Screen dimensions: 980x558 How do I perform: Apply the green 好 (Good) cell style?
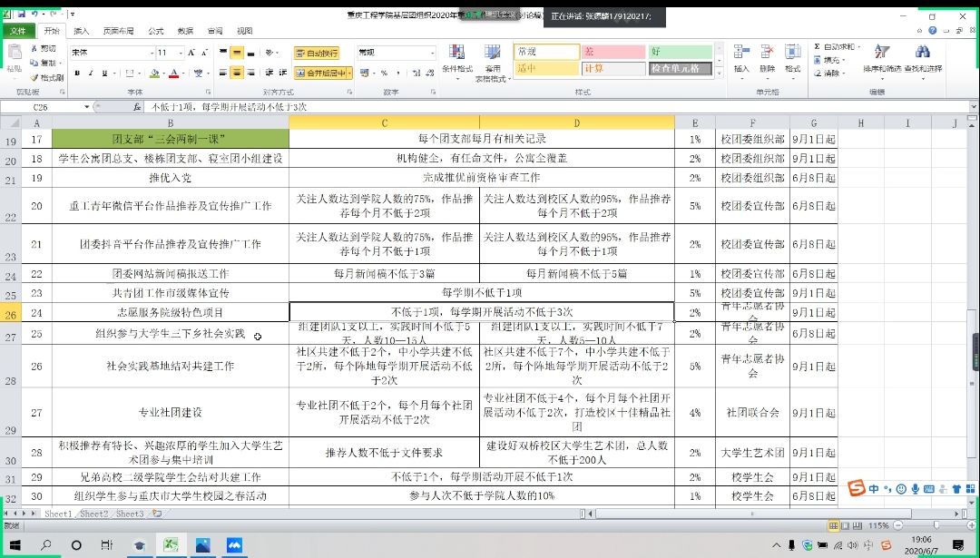pyautogui.click(x=680, y=52)
